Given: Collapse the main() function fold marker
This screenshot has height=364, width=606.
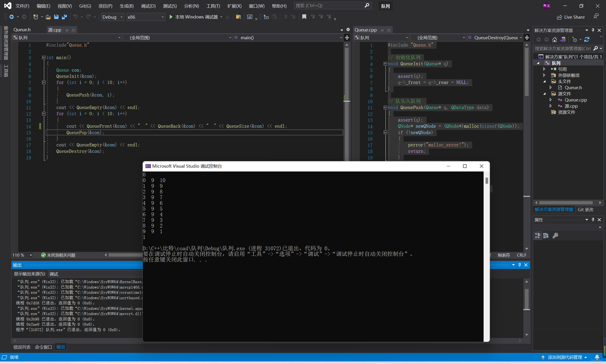Looking at the screenshot, I should coord(44,57).
